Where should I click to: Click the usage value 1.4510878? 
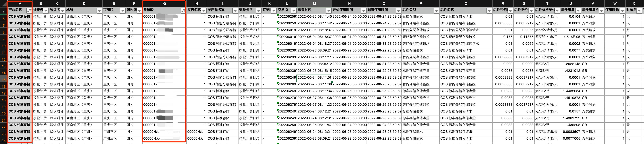(x=572, y=98)
